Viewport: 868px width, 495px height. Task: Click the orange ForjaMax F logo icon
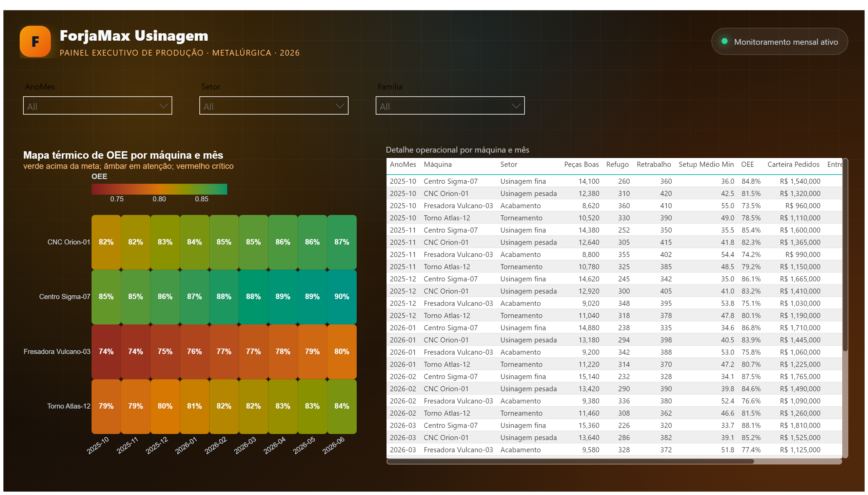[35, 41]
